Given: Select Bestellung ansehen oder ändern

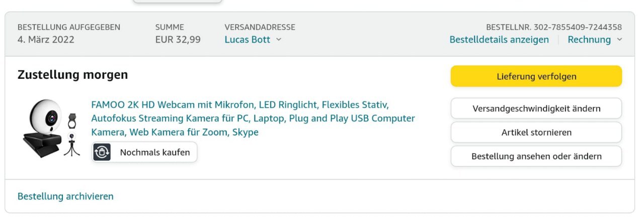Looking at the screenshot, I should pos(536,156).
